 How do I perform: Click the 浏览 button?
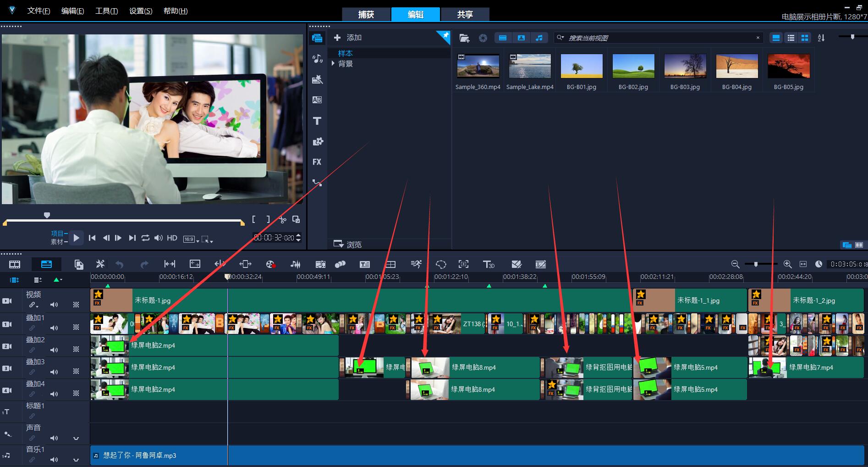tap(348, 245)
